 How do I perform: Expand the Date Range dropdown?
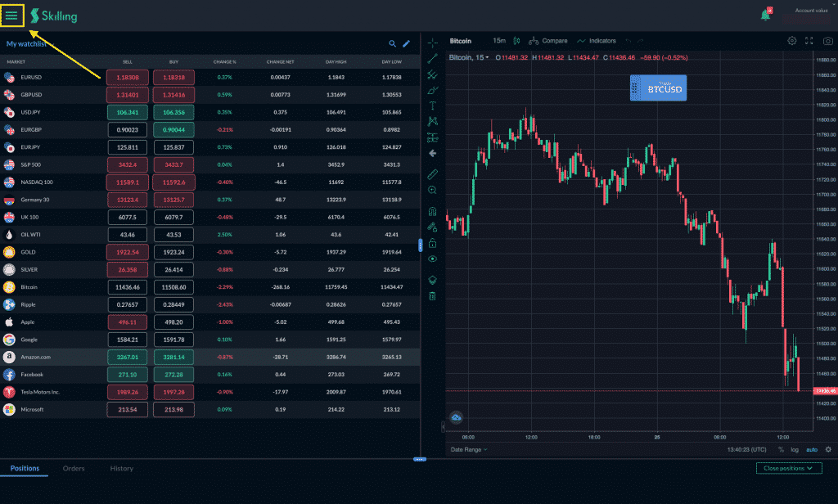468,449
